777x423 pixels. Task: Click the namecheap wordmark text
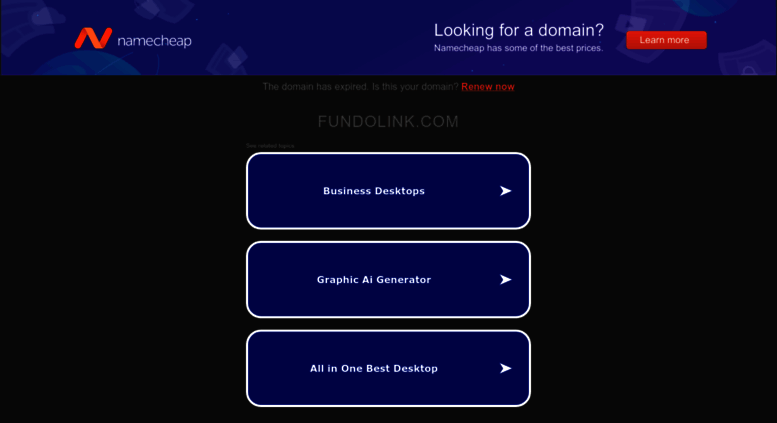point(155,41)
